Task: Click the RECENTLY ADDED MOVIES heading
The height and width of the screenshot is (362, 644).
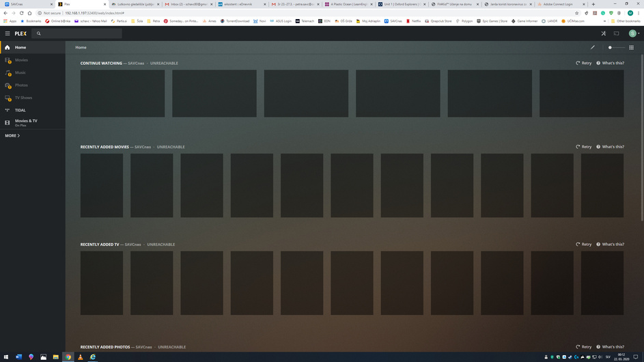Action: (104, 147)
